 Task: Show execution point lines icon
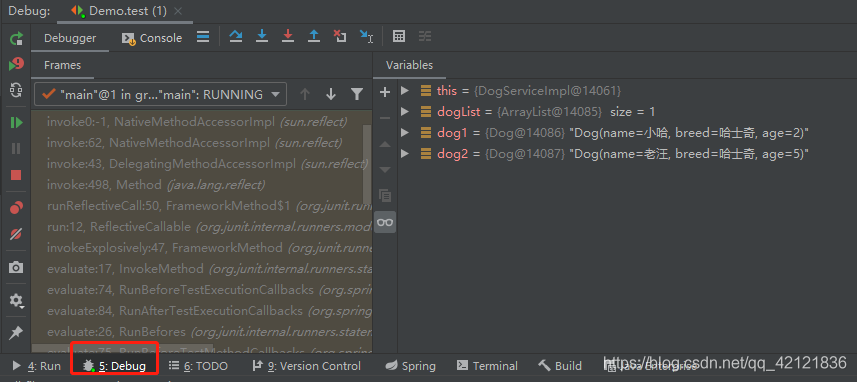(203, 37)
